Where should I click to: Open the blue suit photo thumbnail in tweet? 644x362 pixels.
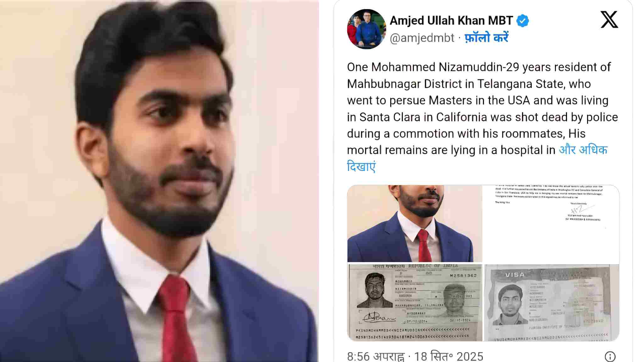click(x=414, y=223)
